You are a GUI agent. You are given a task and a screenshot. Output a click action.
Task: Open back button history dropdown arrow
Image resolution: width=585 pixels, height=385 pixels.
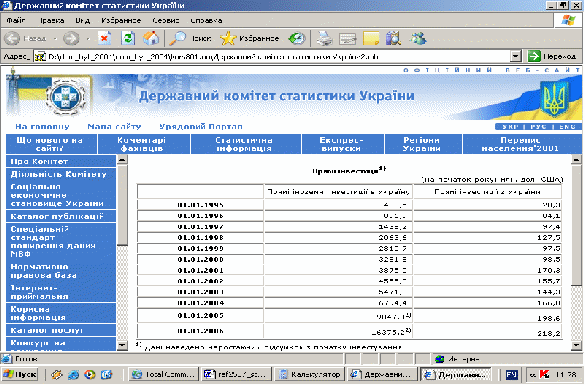coord(55,38)
